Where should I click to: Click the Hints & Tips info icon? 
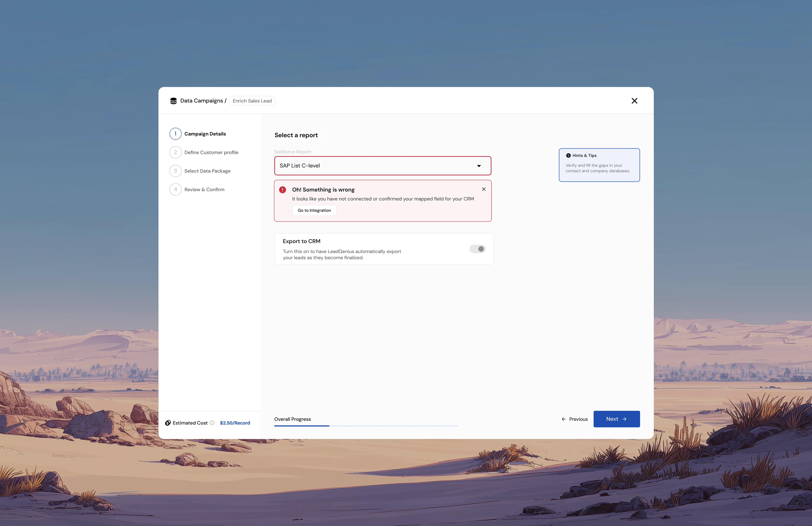pos(568,155)
